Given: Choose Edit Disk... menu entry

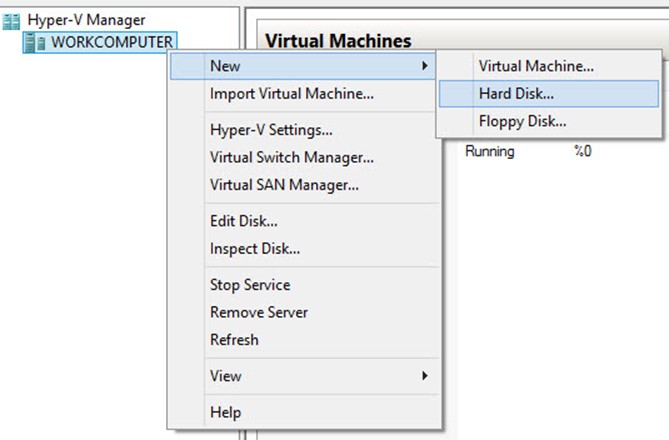Looking at the screenshot, I should pos(244,221).
